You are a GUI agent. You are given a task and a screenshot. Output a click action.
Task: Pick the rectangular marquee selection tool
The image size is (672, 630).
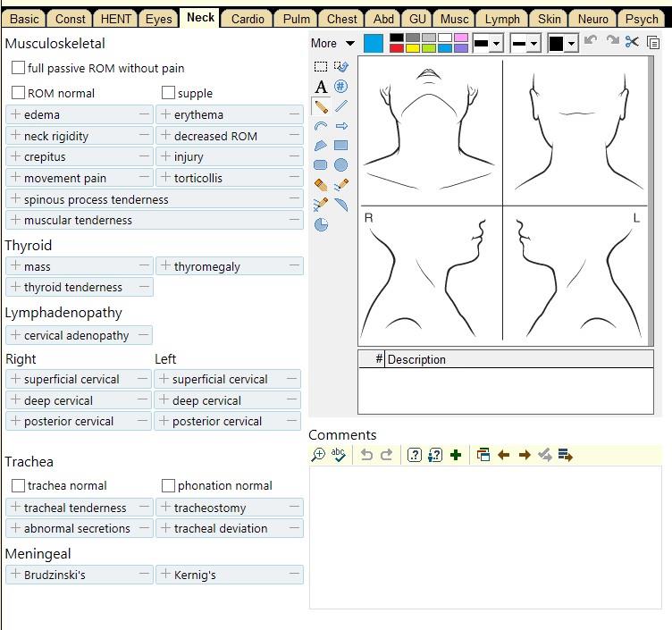pos(321,67)
